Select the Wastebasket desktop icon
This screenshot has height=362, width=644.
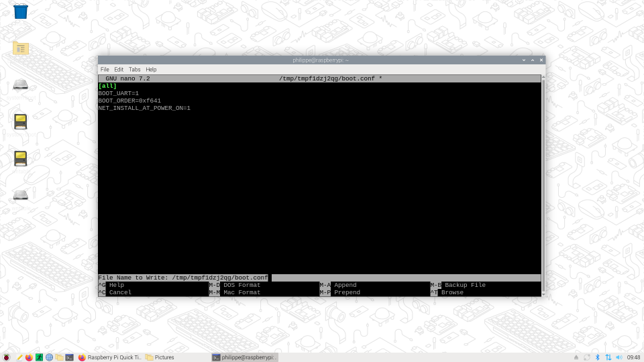21,11
